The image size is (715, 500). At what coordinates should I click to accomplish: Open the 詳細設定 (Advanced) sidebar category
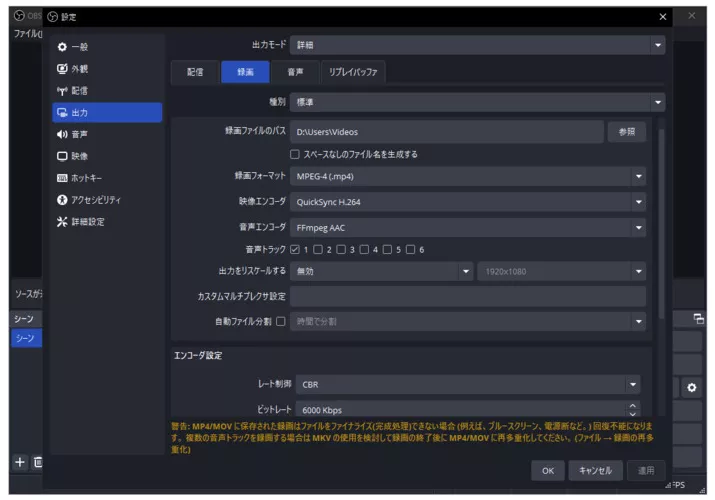click(x=107, y=222)
